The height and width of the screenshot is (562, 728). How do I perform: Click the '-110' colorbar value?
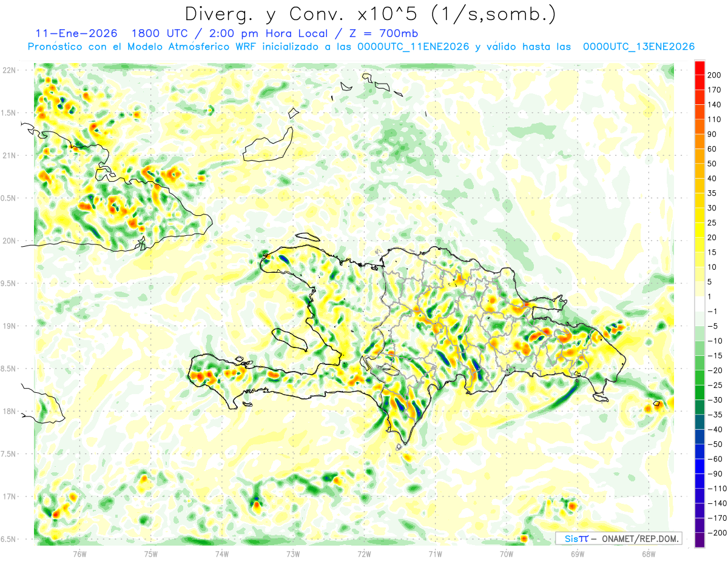[x=717, y=489]
